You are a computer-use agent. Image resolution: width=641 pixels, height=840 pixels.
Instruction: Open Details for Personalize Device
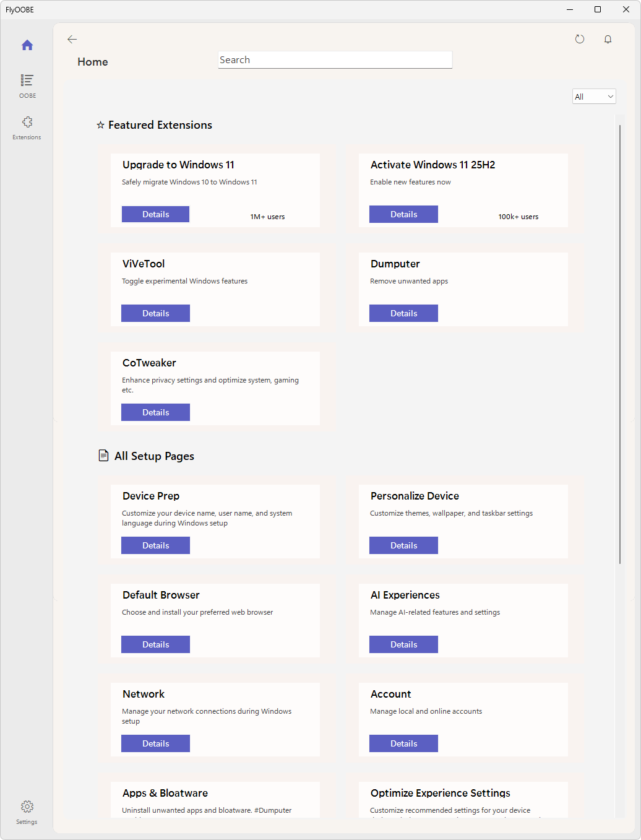pyautogui.click(x=403, y=545)
